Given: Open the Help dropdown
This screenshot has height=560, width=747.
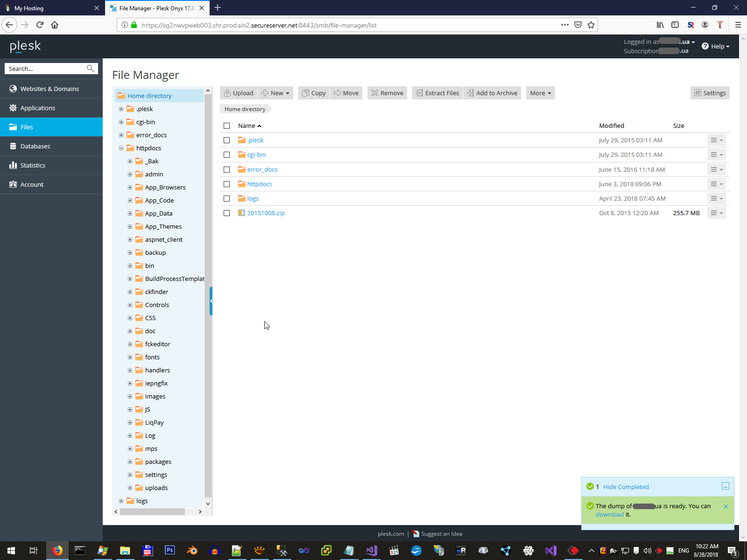Looking at the screenshot, I should 715,46.
